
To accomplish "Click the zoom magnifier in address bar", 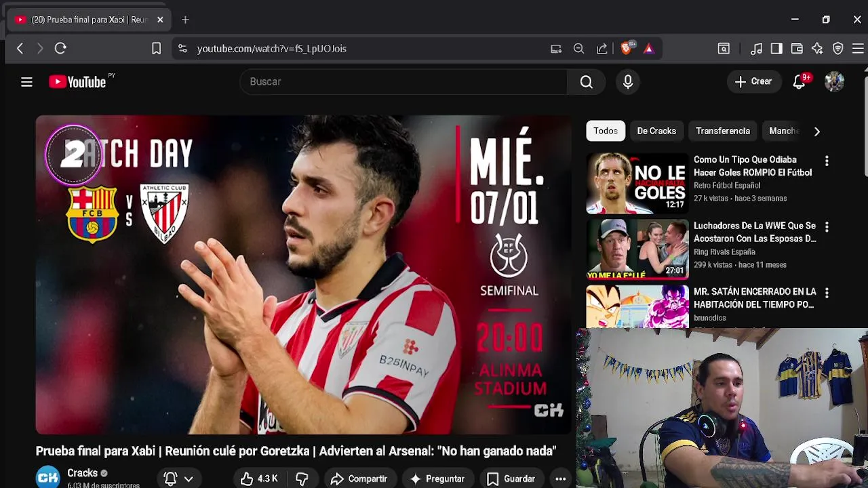I will click(x=578, y=49).
